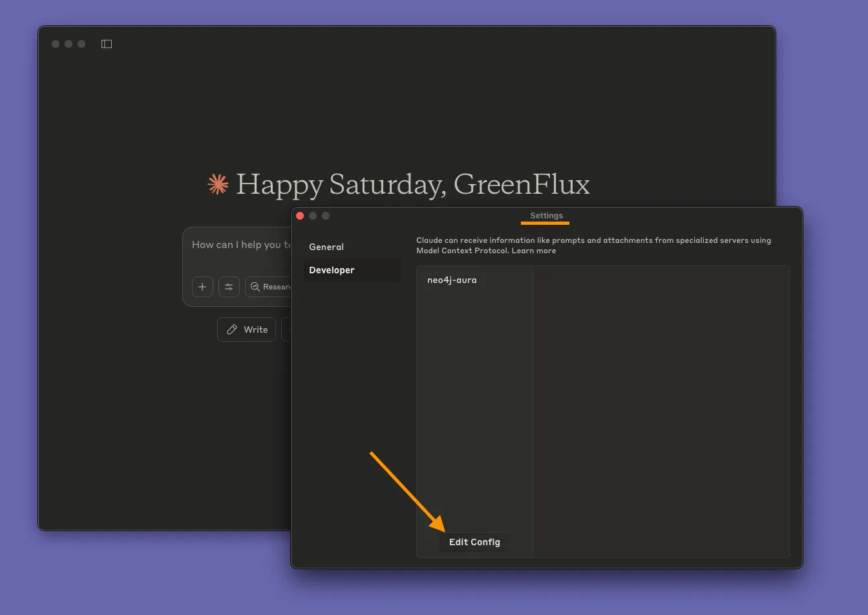The width and height of the screenshot is (868, 615).
Task: Click into the 'How can I help you' field
Action: pyautogui.click(x=239, y=245)
